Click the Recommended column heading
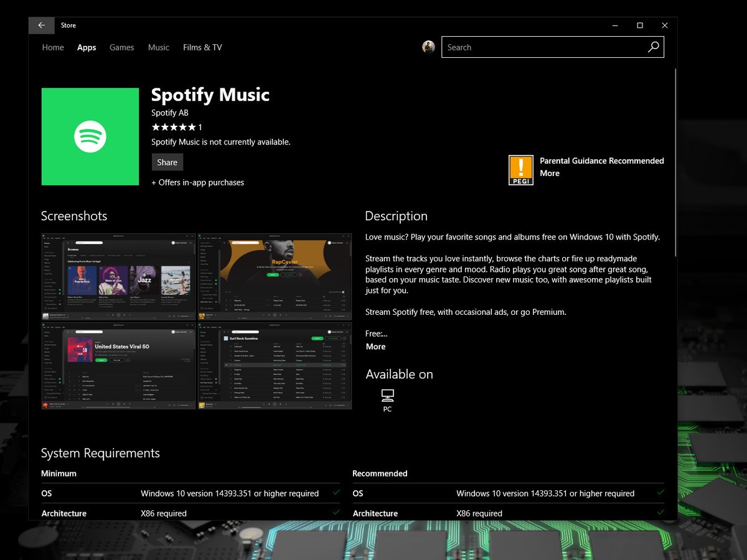The width and height of the screenshot is (747, 560). click(380, 474)
